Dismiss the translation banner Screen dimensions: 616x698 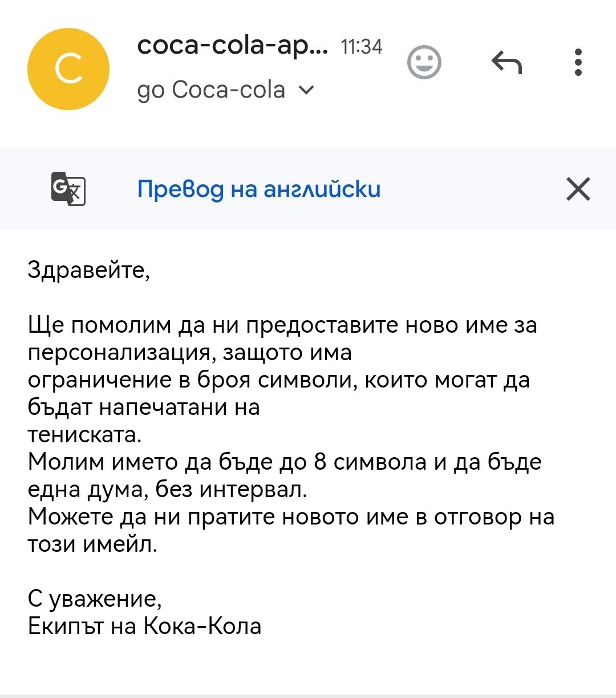pyautogui.click(x=578, y=189)
